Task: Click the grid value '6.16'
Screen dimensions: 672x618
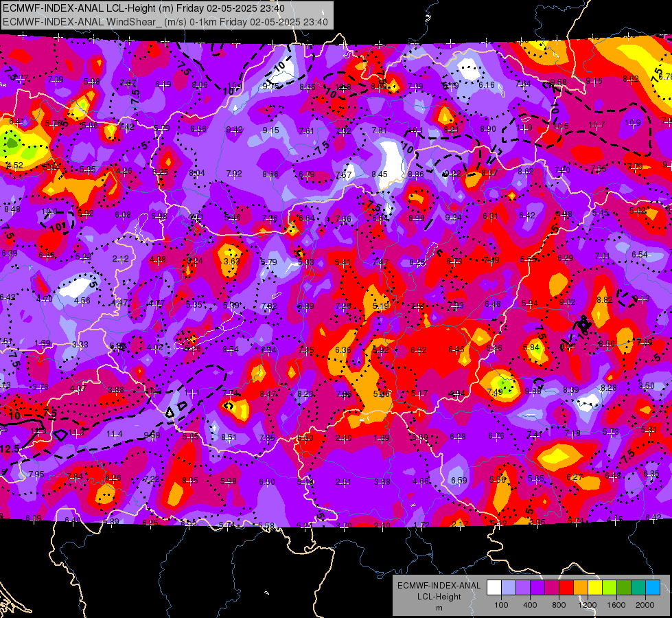Action: 487,85
